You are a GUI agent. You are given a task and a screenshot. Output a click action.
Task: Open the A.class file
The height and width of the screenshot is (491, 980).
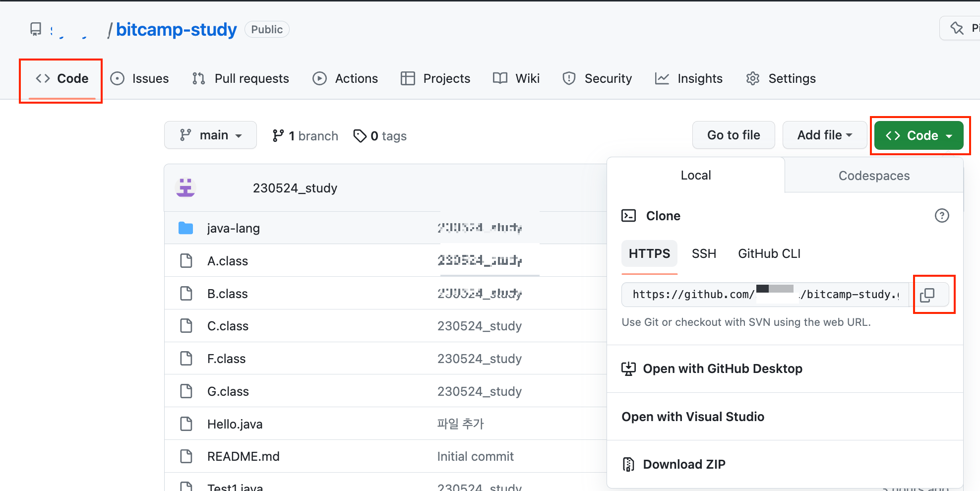click(227, 261)
